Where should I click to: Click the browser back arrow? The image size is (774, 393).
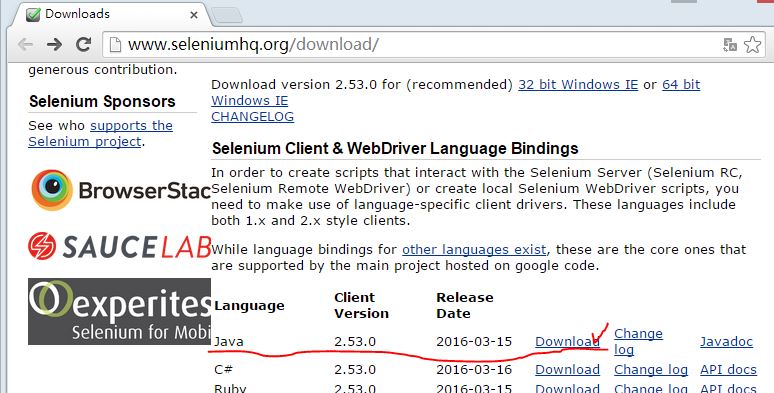pyautogui.click(x=25, y=45)
